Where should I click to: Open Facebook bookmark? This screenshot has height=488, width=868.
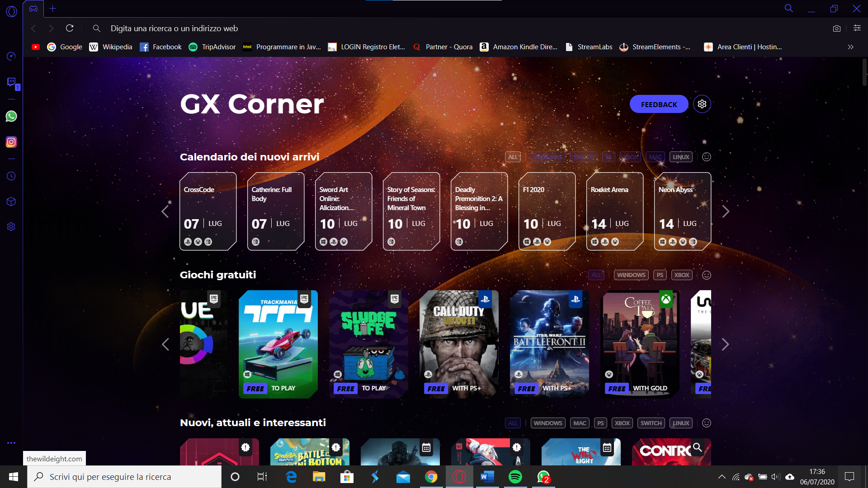(x=160, y=47)
